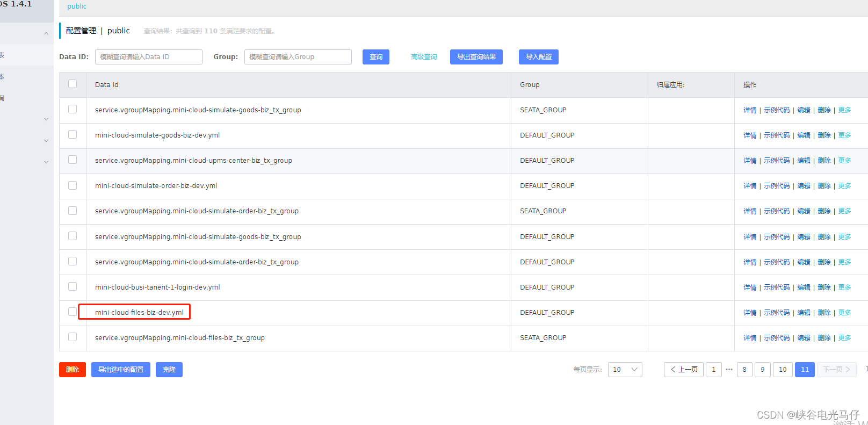Switch to the public namespace tab

(77, 6)
